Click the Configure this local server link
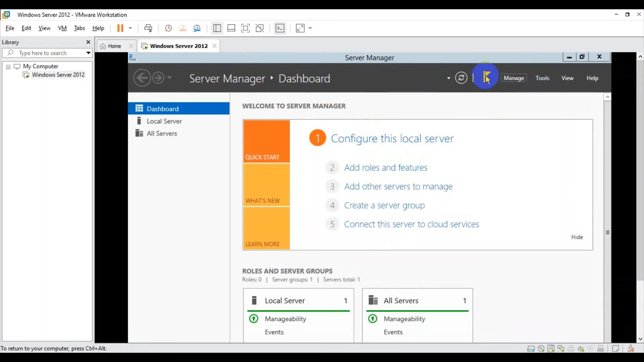The width and height of the screenshot is (644, 362). pyautogui.click(x=392, y=138)
